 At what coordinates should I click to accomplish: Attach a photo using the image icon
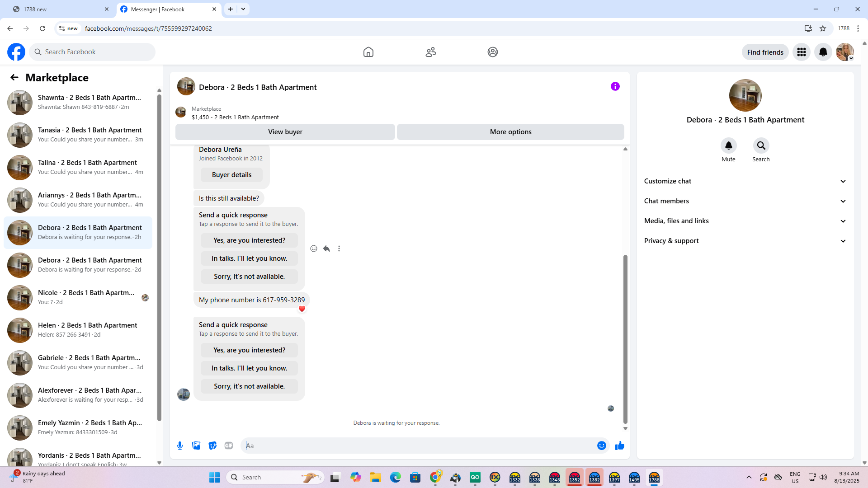pos(196,446)
